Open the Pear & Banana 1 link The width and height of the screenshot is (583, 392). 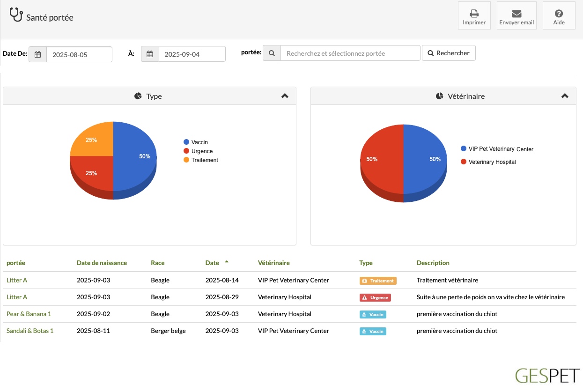pyautogui.click(x=29, y=314)
